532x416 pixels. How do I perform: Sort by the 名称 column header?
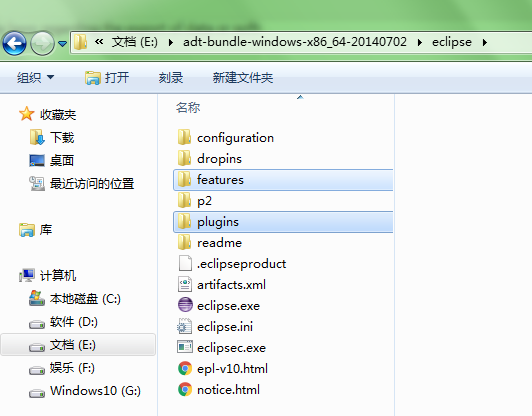coord(188,108)
